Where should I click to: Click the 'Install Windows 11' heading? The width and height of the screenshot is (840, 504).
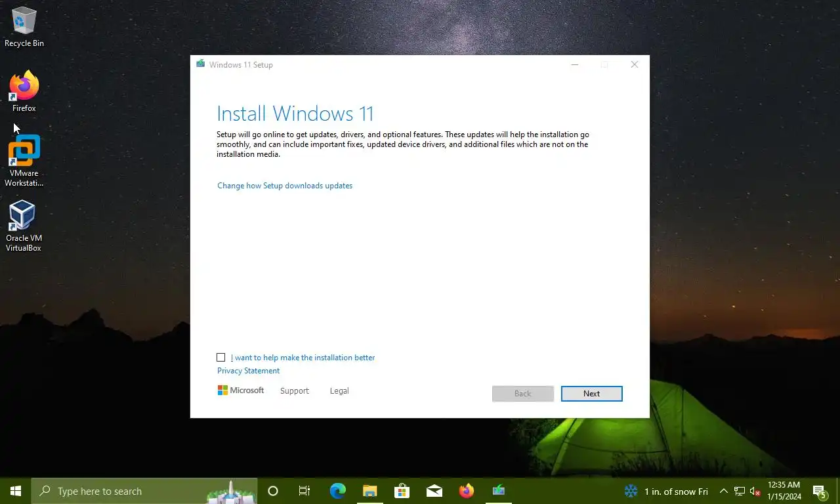(295, 114)
